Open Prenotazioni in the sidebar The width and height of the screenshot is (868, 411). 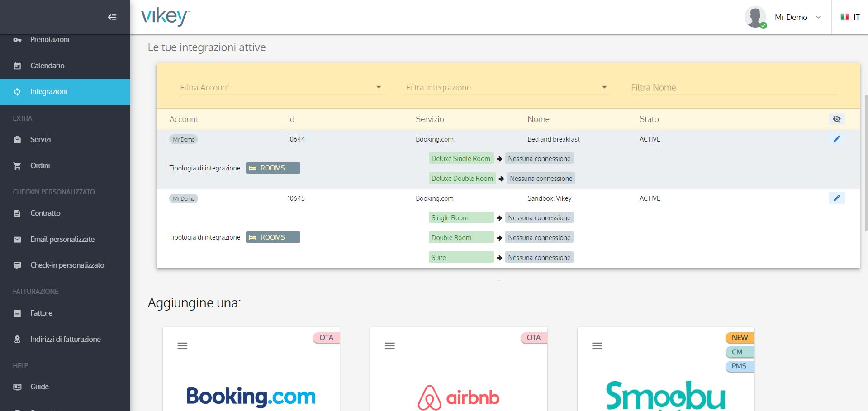click(x=65, y=40)
